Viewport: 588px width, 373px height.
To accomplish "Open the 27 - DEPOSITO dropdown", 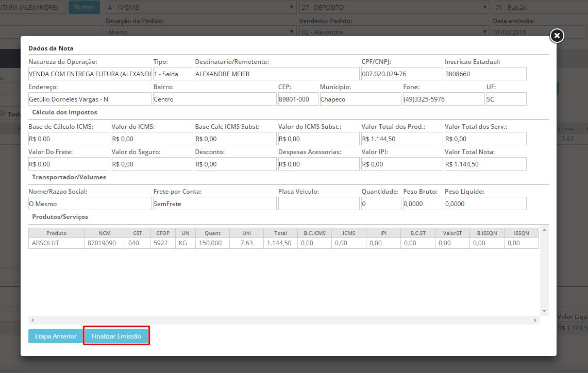I will pyautogui.click(x=395, y=7).
